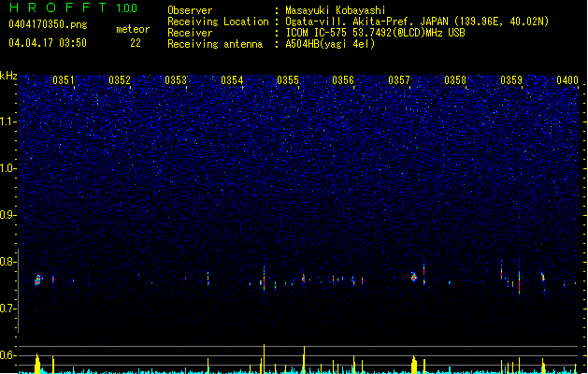Click the ICOM IC-575 receiver text
Image resolution: width=588 pixels, height=374 pixels.
coord(375,33)
